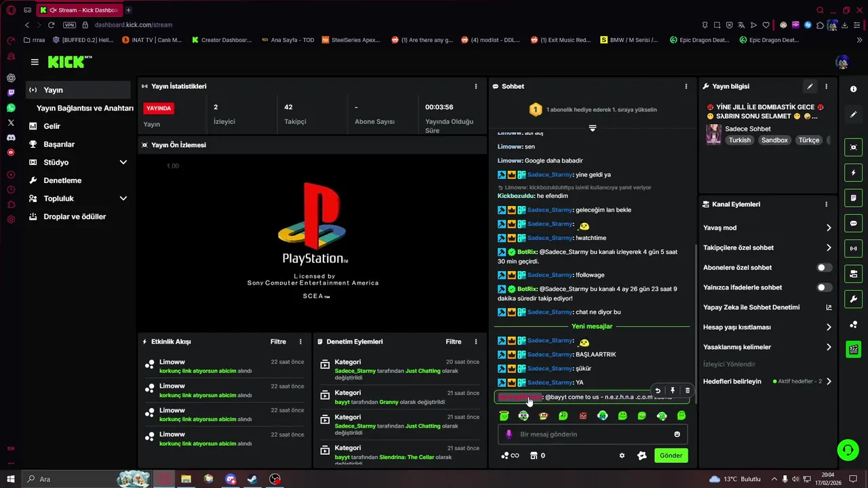Click the lightning bolt icon in right rail
Viewport: 868px width, 488px height.
(x=853, y=173)
